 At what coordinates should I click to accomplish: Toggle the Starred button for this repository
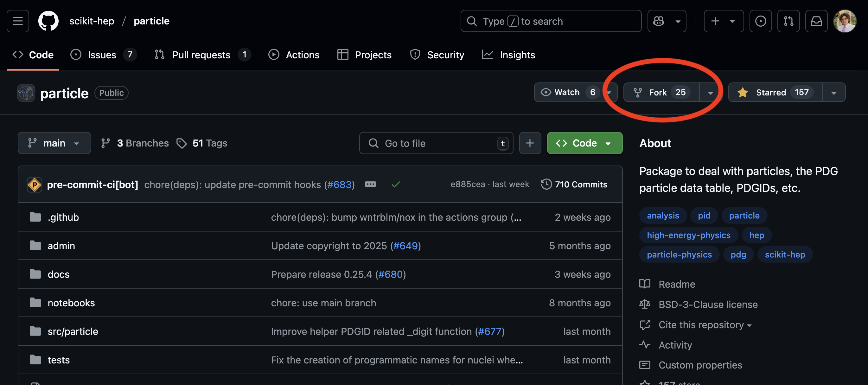pyautogui.click(x=775, y=92)
